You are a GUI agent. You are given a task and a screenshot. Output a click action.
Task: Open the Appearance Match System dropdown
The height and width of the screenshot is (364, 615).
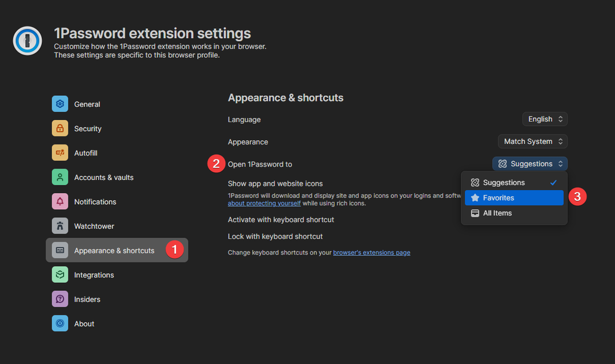pos(532,141)
